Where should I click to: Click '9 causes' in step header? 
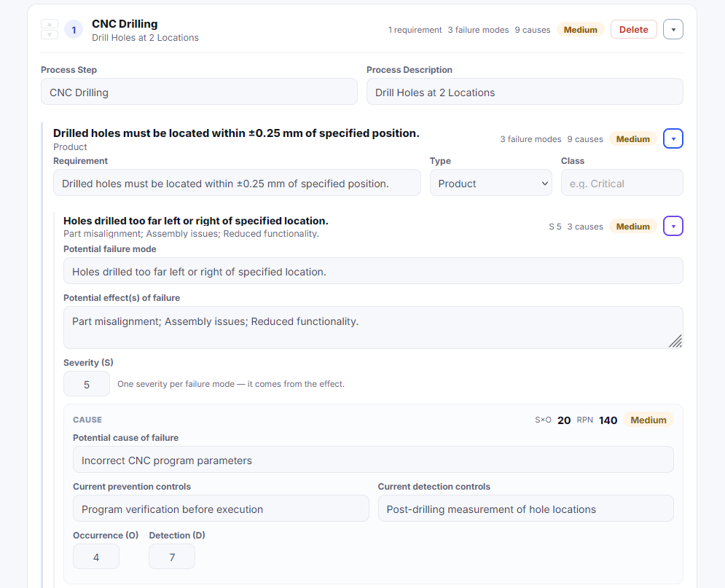pos(533,30)
